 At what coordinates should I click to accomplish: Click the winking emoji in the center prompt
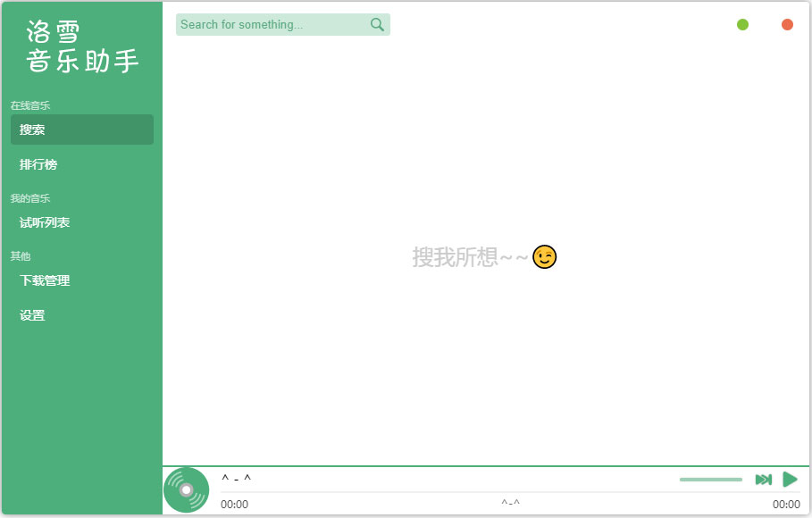[543, 256]
